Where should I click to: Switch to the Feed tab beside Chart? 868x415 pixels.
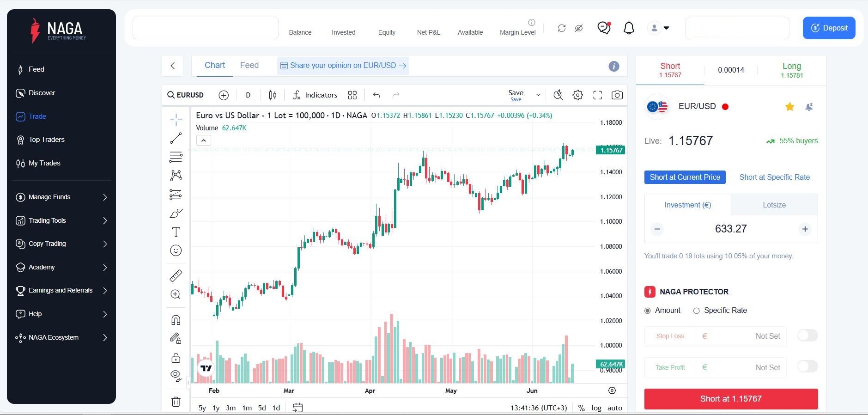coord(249,66)
